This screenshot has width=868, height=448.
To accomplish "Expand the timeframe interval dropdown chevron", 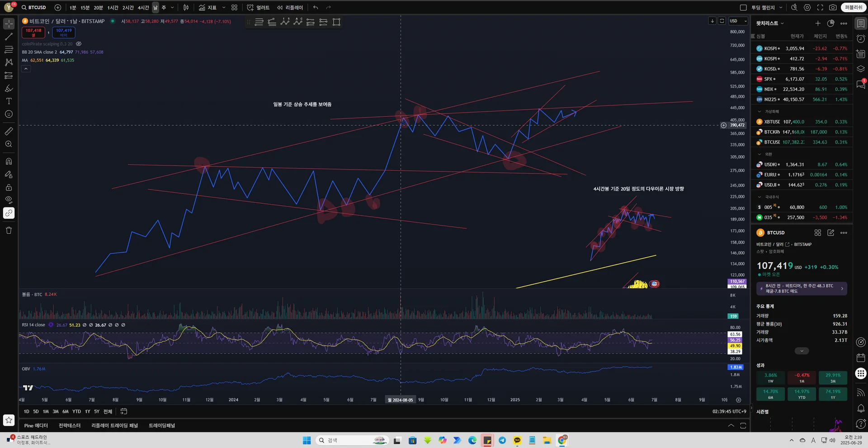I will (x=172, y=8).
